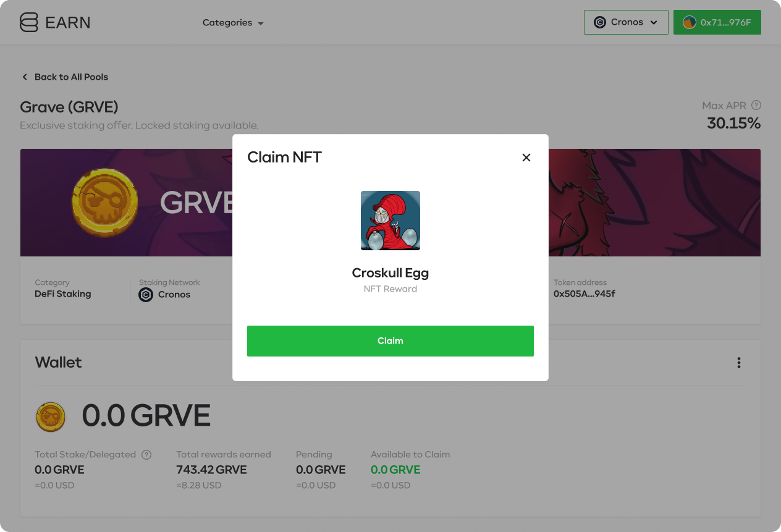Open the Wallet three-dot options menu

[738, 363]
